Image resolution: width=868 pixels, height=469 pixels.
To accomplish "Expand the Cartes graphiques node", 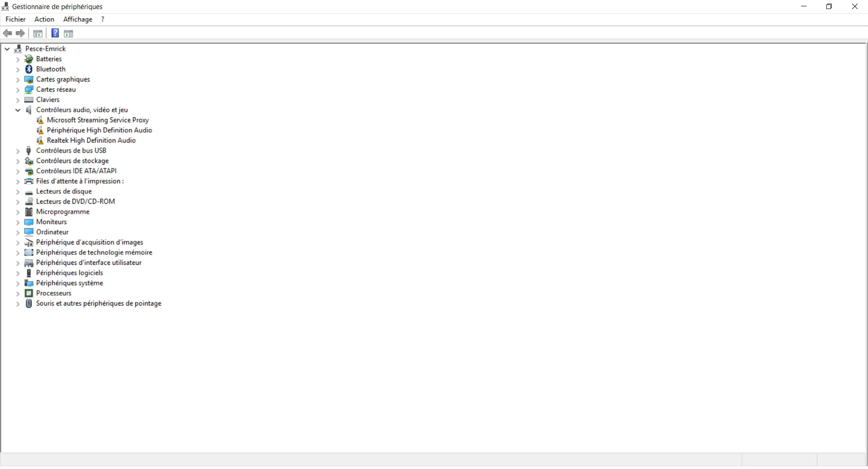I will [18, 80].
